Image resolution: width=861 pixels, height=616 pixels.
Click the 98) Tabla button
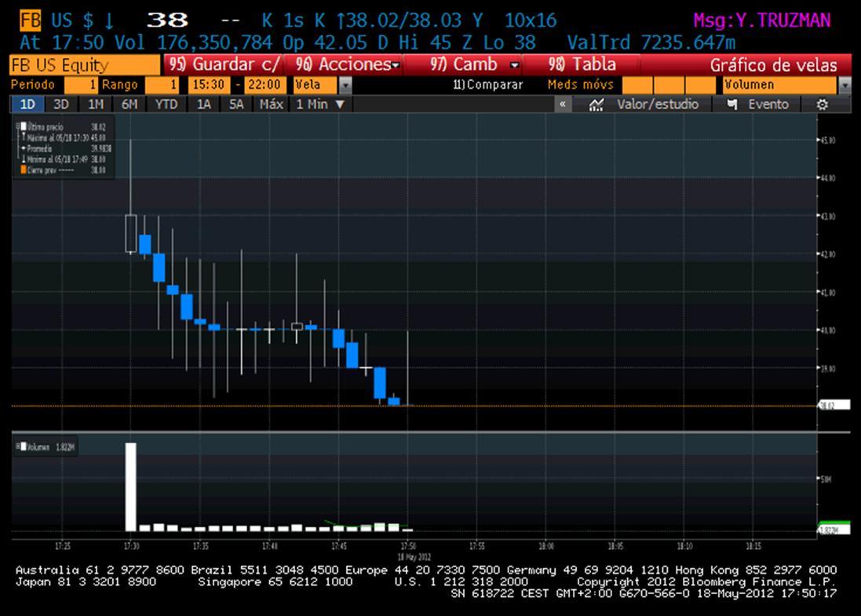(x=582, y=65)
